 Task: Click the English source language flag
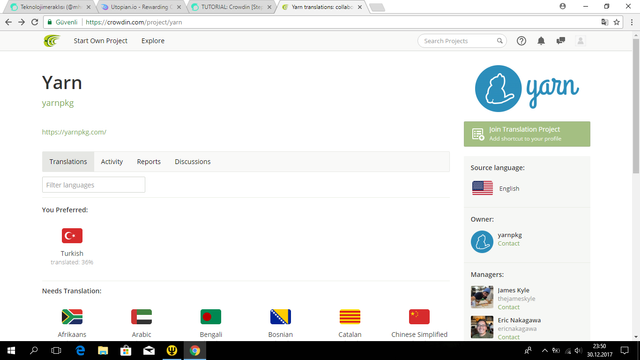click(x=482, y=188)
